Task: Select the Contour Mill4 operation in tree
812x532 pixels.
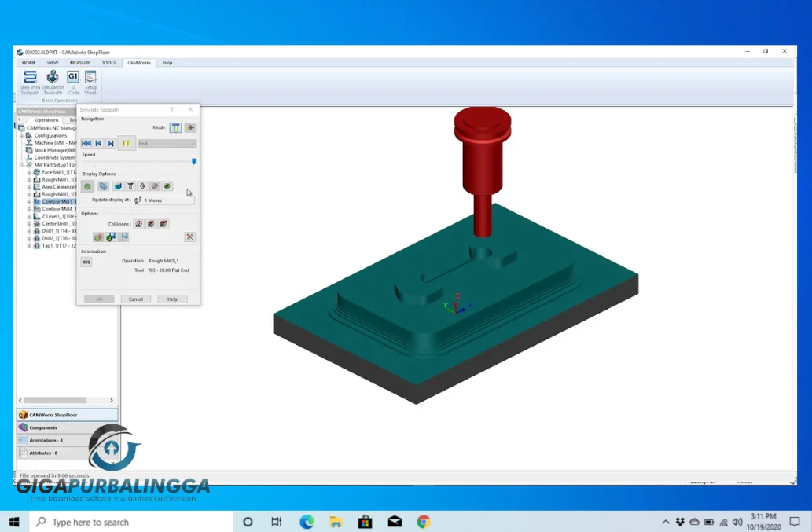Action: (x=59, y=209)
